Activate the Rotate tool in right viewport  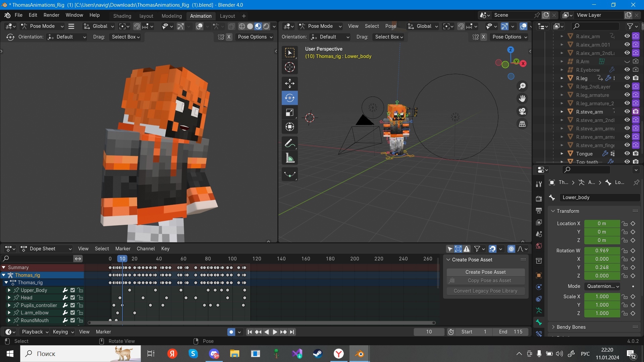(x=290, y=98)
